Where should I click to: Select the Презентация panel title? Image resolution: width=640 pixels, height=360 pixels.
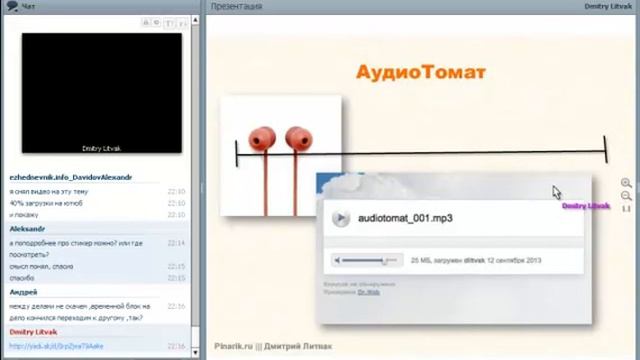click(236, 6)
